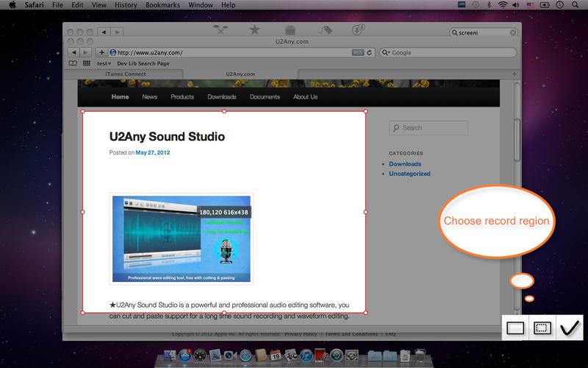588x368 pixels.
Task: Expand the 'test' bookmarks folder
Action: coord(104,63)
